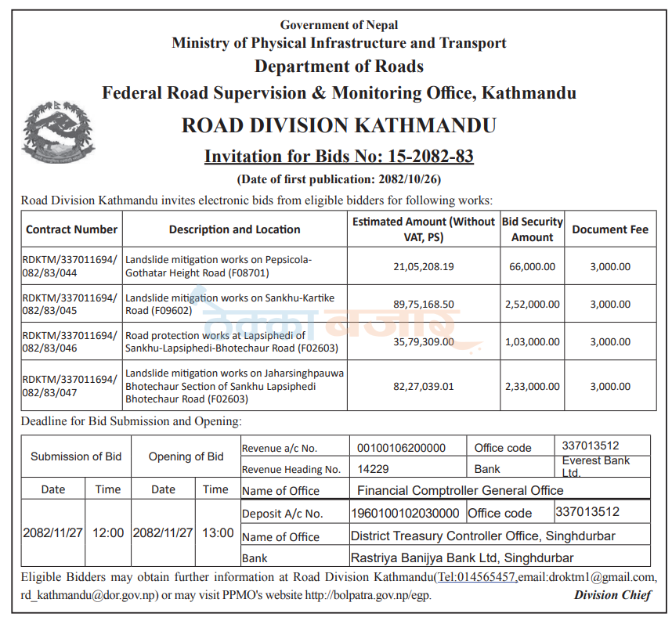This screenshot has height=617, width=672.
Task: Select contract number ending 082/83/046
Action: click(70, 341)
